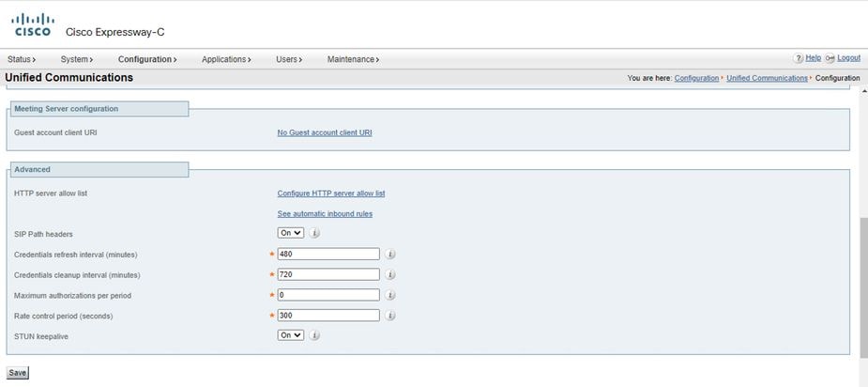
Task: Open the Status menu
Action: click(x=22, y=59)
